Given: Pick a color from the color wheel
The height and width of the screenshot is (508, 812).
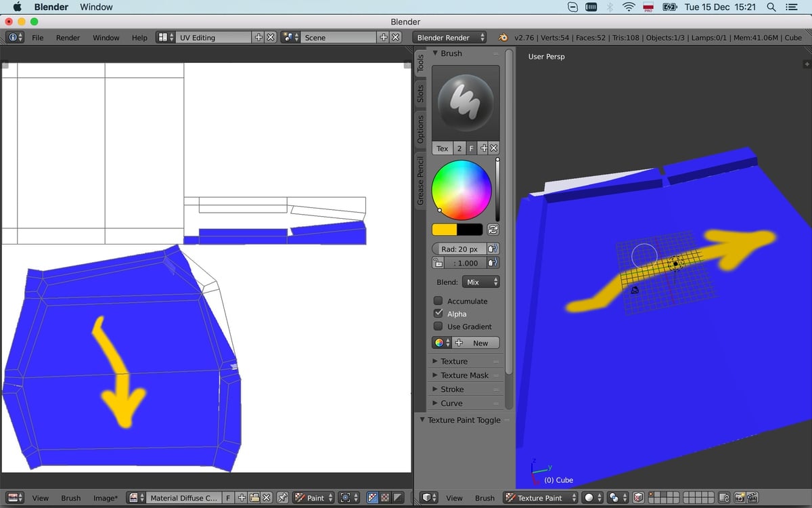Looking at the screenshot, I should pyautogui.click(x=462, y=188).
